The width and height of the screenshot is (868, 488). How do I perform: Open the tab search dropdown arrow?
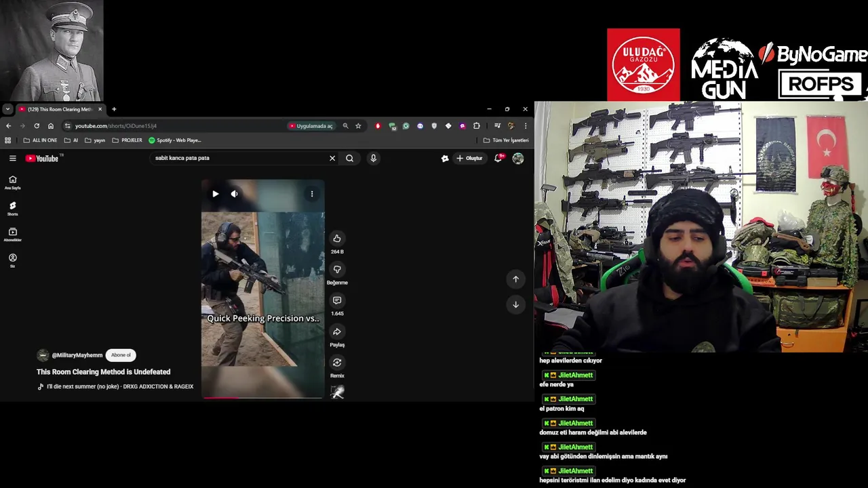coord(7,109)
